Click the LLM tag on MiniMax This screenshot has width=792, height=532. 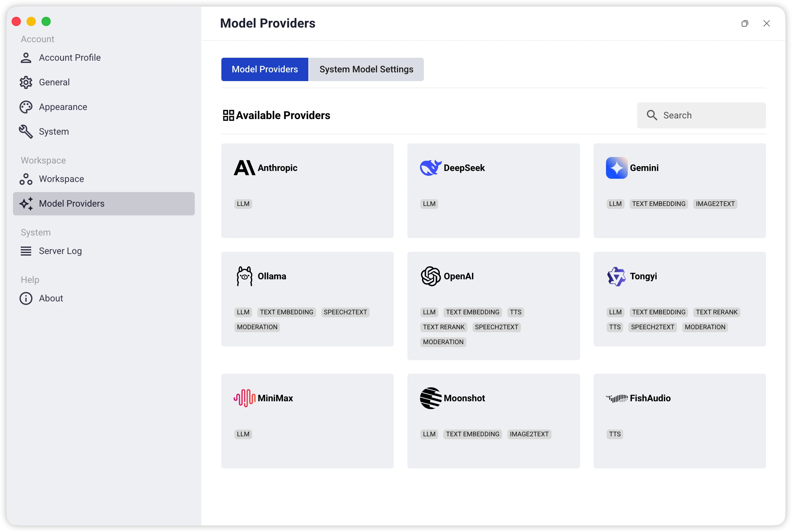(243, 434)
